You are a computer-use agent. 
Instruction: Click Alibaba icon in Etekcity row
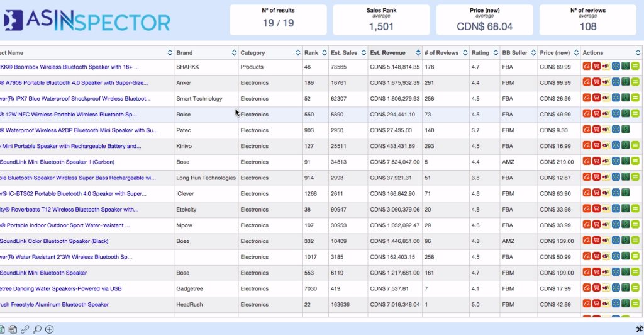click(x=587, y=208)
